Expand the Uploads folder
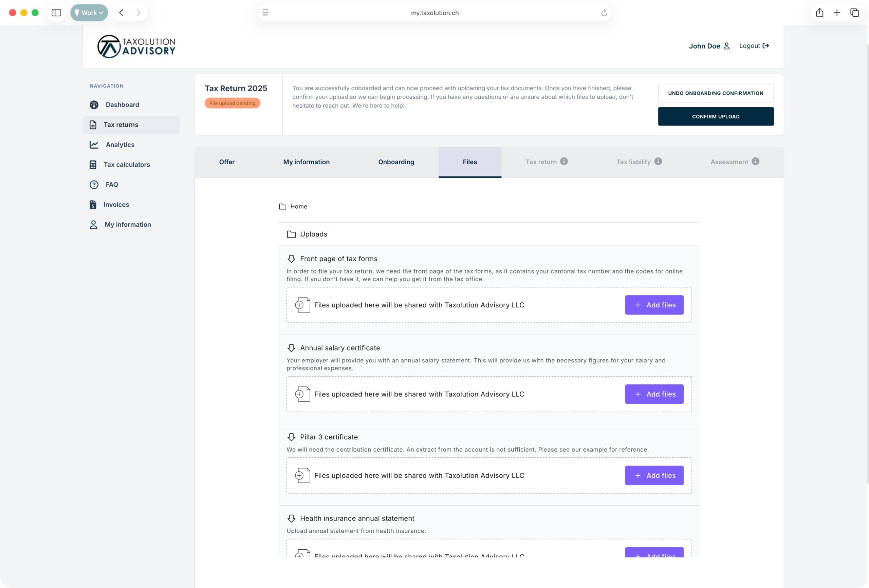The image size is (869, 588). [313, 234]
